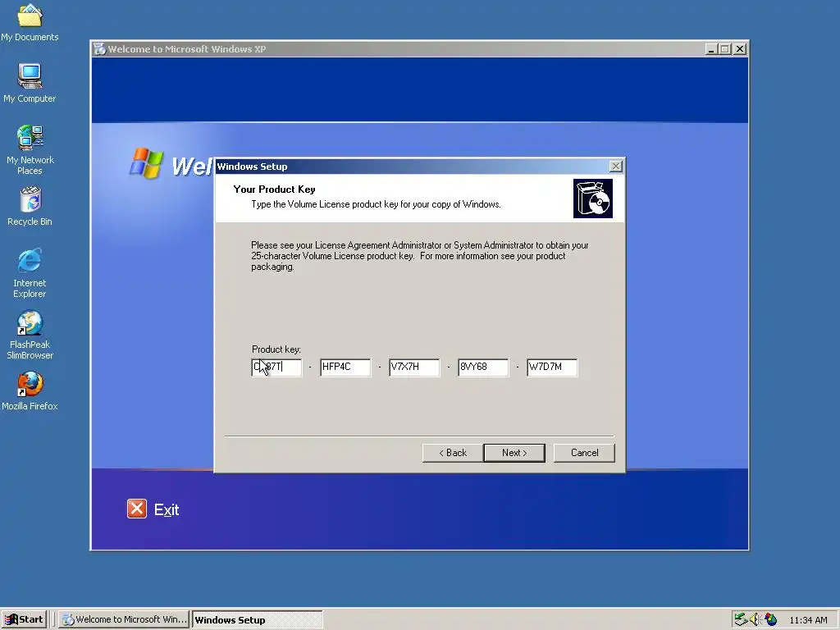Cancel the Windows Setup dialog

tap(584, 453)
